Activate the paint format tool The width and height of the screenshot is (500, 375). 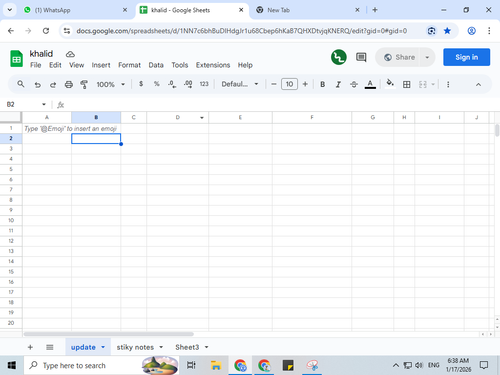84,85
